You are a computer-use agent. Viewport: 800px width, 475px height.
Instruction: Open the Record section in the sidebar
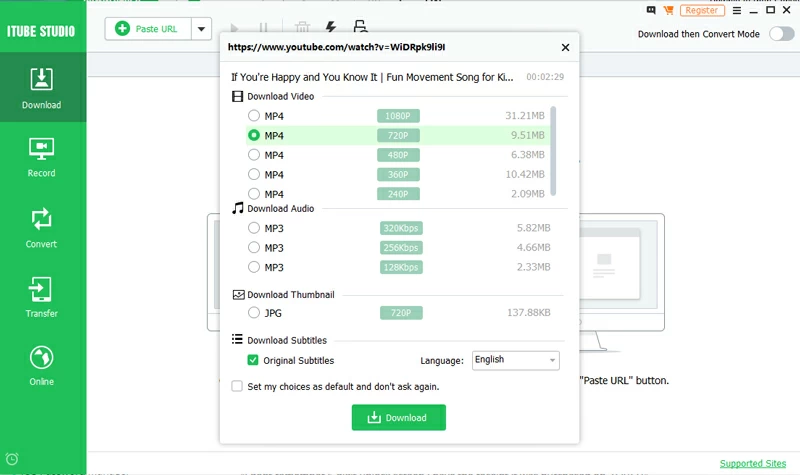[42, 157]
